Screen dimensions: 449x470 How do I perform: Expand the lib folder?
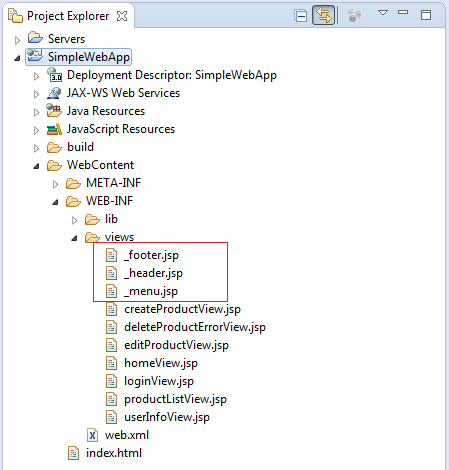[74, 220]
